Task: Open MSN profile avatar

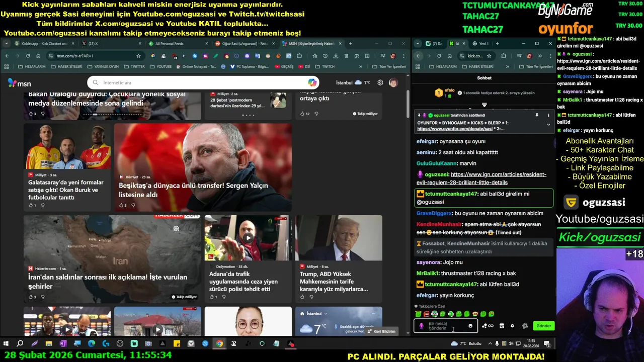Action: tap(393, 82)
